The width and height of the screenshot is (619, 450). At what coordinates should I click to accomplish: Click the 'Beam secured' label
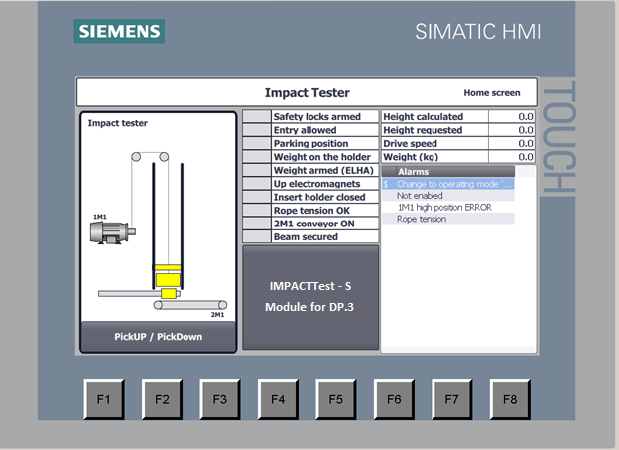[x=306, y=236]
